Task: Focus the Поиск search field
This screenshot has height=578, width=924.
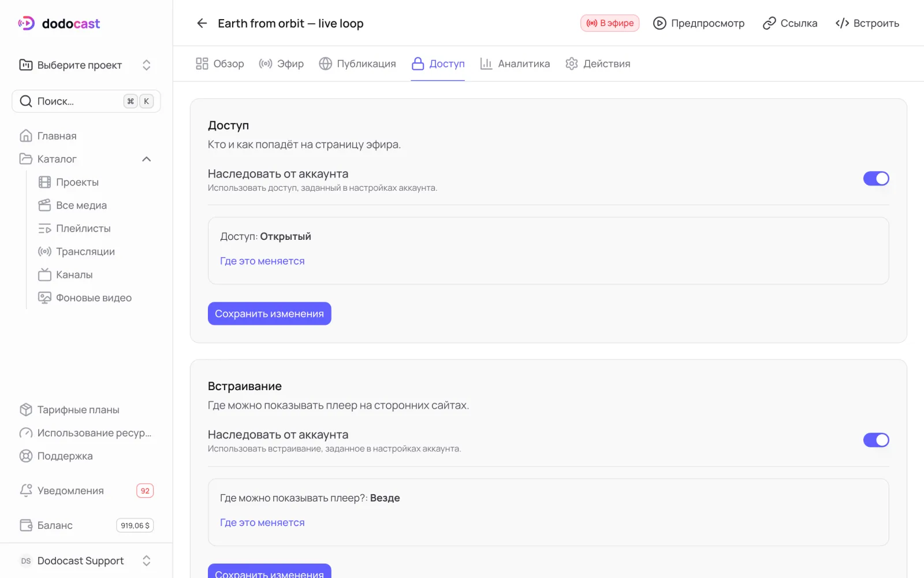Action: (86, 101)
